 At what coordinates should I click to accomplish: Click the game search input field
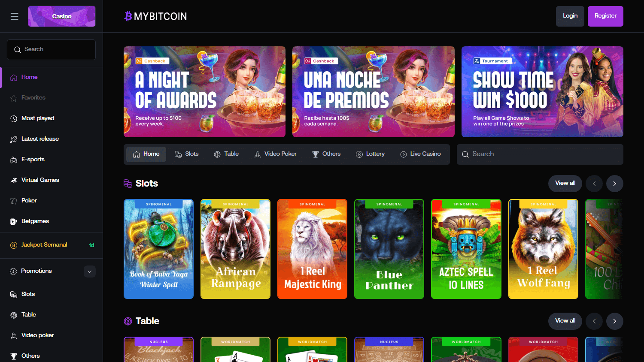pyautogui.click(x=540, y=154)
